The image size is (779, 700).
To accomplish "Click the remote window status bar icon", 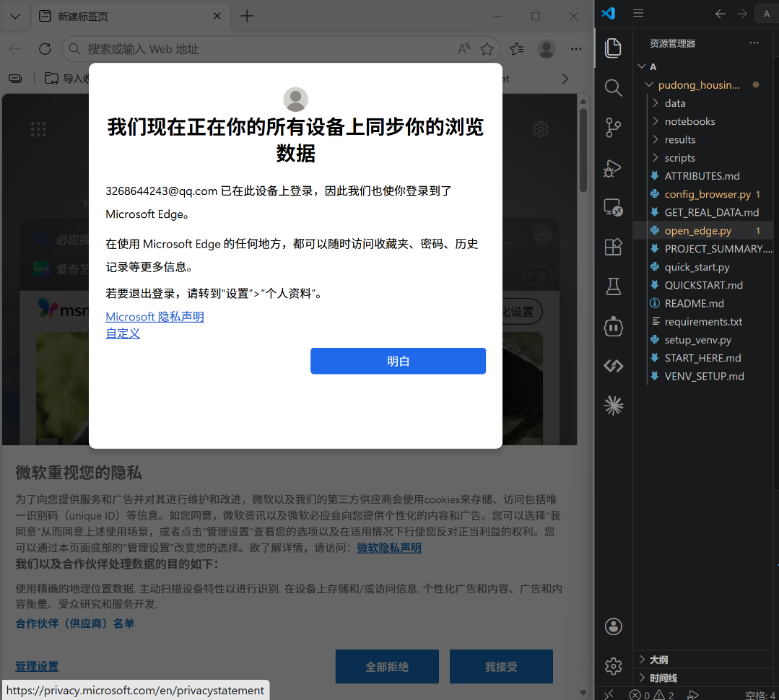I will (x=609, y=694).
